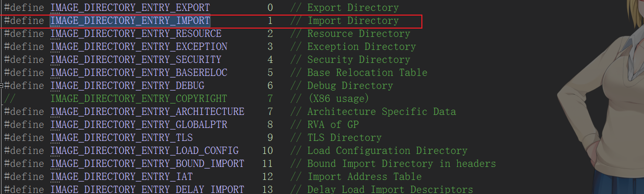Click the IMAGE_DIRECTORY_ENTRY_IAT identifier

coord(122,177)
